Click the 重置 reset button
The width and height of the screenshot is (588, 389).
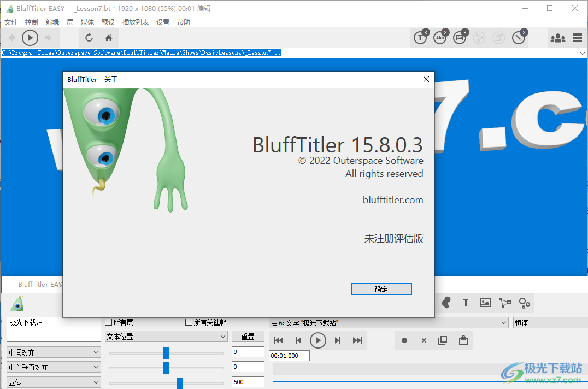pyautogui.click(x=248, y=337)
